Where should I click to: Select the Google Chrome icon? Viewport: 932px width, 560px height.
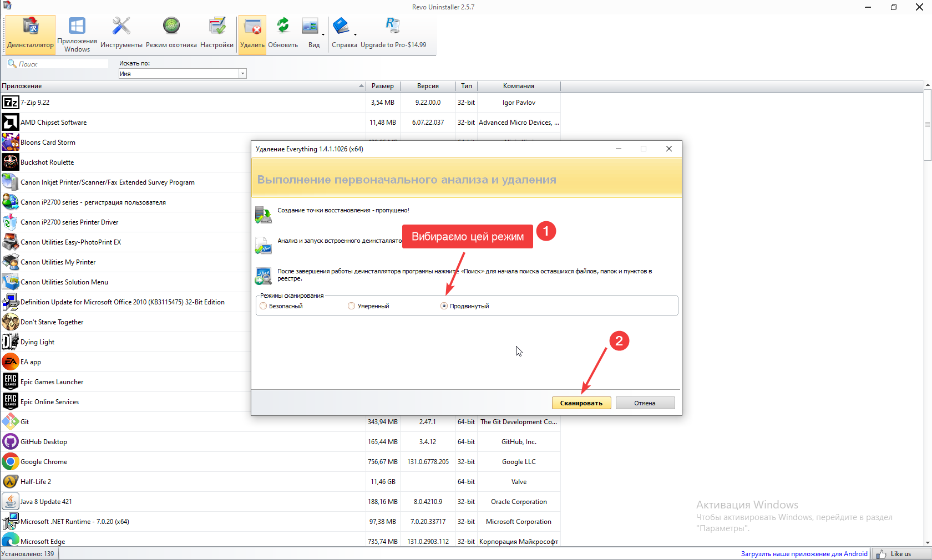tap(11, 462)
